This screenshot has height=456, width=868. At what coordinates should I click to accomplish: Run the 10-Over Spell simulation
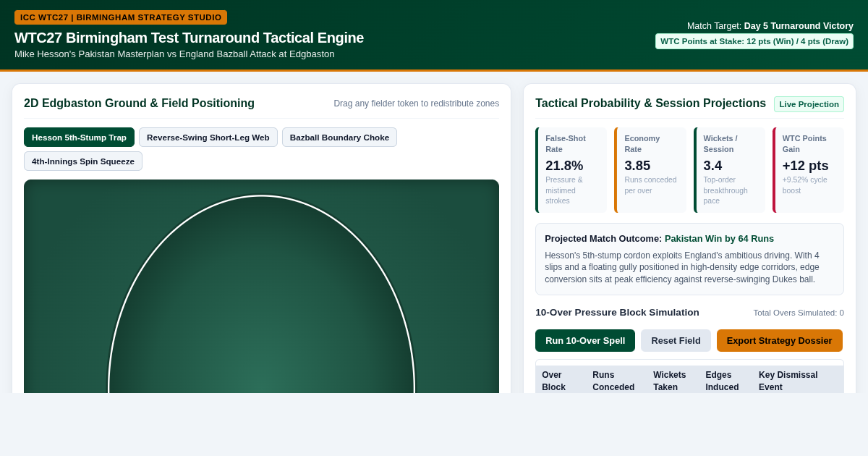(x=585, y=341)
